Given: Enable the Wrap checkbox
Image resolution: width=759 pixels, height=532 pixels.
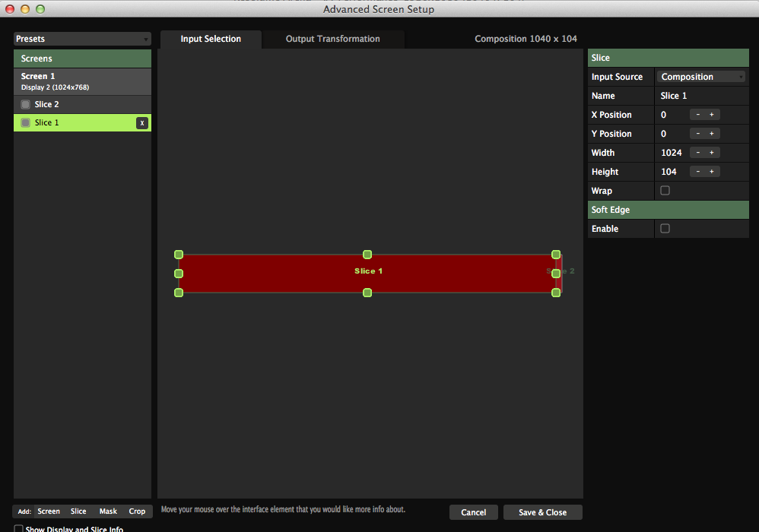Looking at the screenshot, I should (x=665, y=191).
